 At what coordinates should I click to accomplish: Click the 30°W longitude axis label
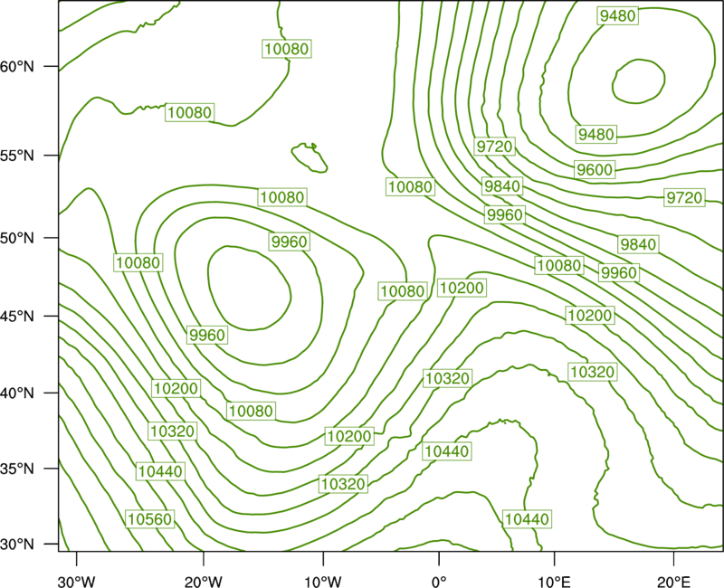coord(77,582)
